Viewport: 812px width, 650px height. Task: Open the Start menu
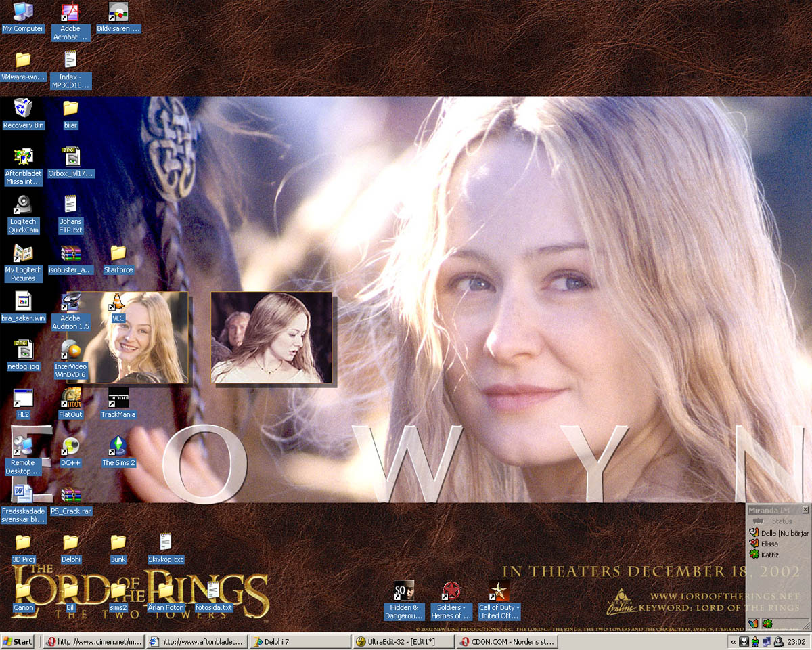pyautogui.click(x=18, y=641)
